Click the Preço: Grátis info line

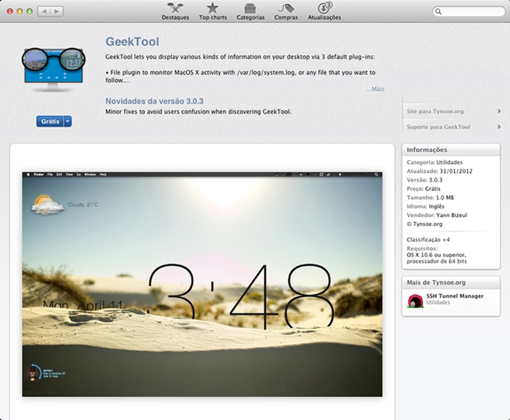point(423,189)
